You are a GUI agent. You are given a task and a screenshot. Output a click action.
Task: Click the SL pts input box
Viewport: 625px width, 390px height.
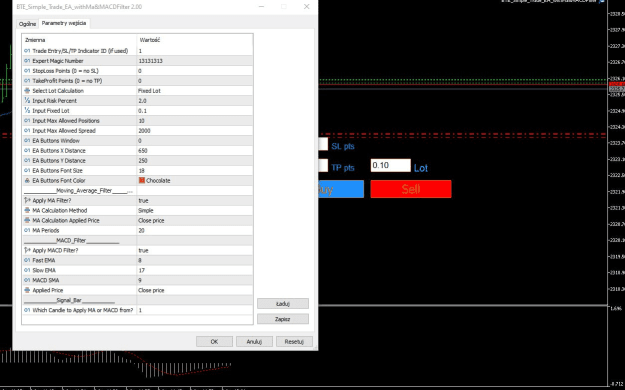tap(323, 144)
